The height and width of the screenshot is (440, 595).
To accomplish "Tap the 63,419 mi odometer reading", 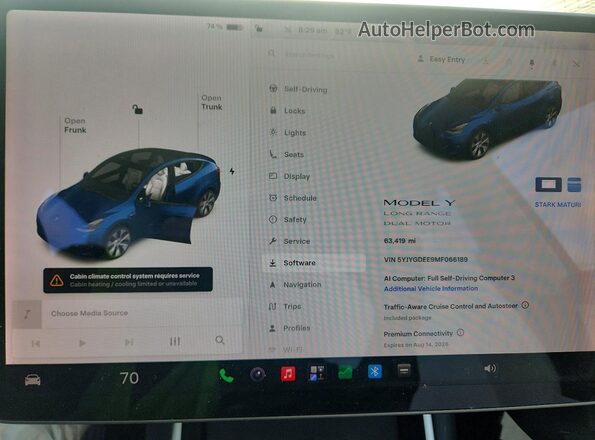I will click(x=400, y=240).
